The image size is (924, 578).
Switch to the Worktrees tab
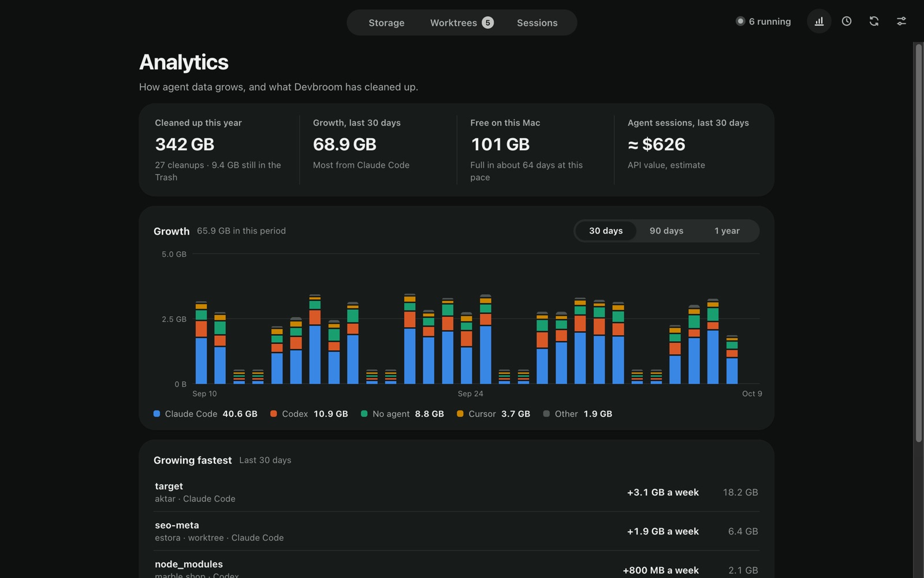461,23
